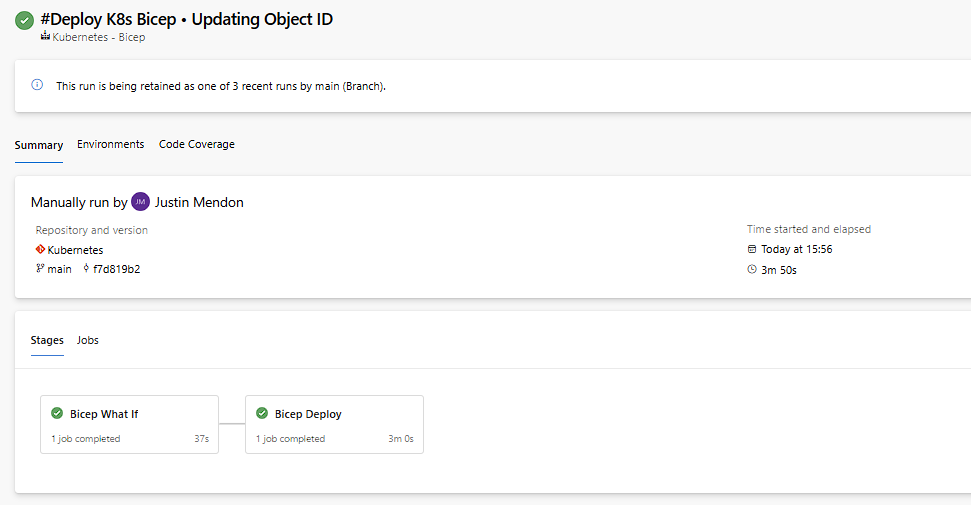
Task: Click the pipeline icon beside Kubernetes - Bicep
Action: tap(45, 37)
